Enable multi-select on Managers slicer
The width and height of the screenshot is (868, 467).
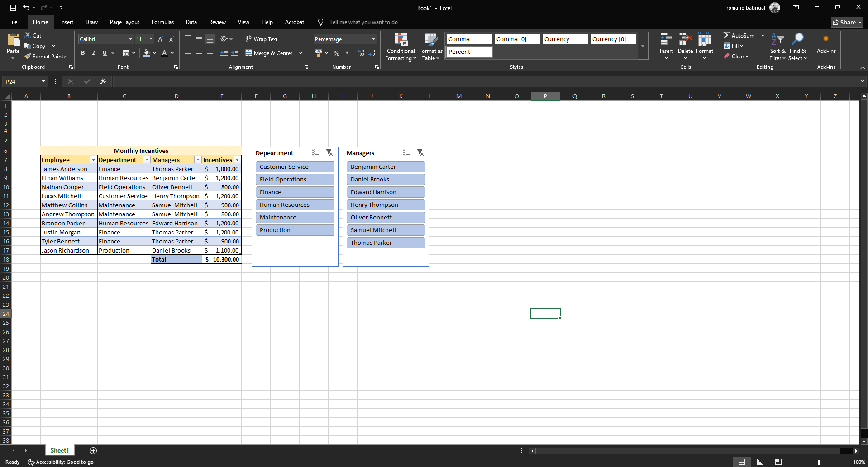[406, 153]
